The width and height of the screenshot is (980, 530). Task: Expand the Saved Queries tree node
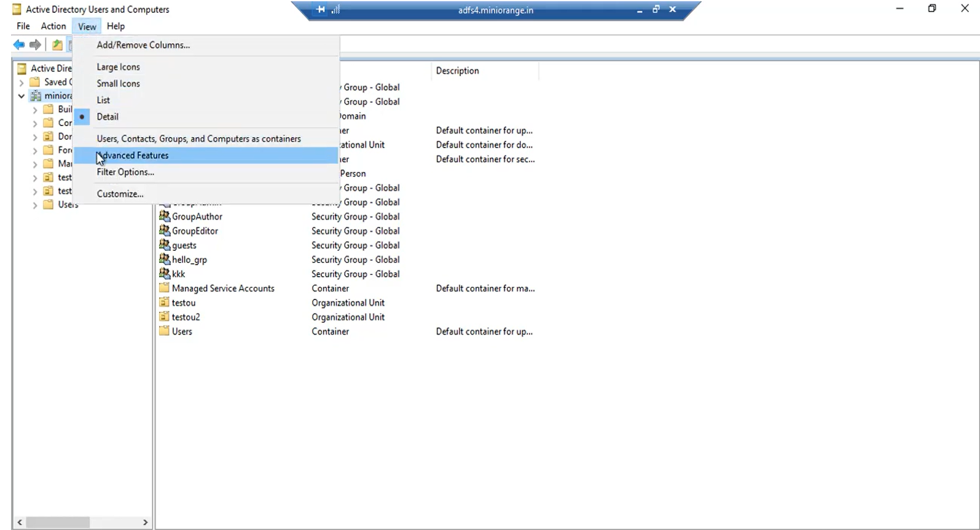(x=22, y=82)
